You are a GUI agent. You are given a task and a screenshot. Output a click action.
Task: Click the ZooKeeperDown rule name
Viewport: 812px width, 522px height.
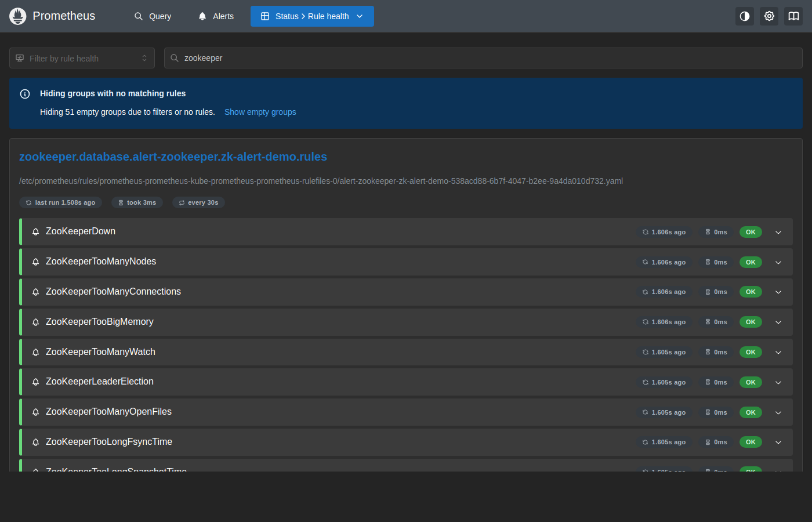pyautogui.click(x=81, y=231)
